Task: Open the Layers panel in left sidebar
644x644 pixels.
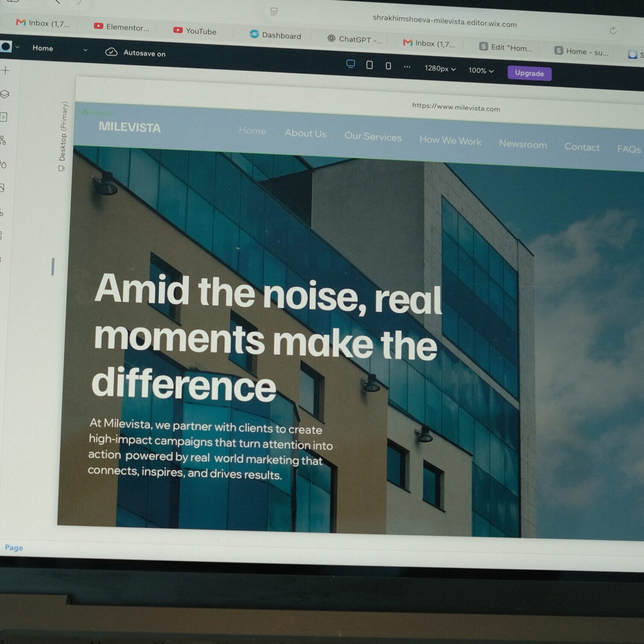Action: [x=5, y=94]
